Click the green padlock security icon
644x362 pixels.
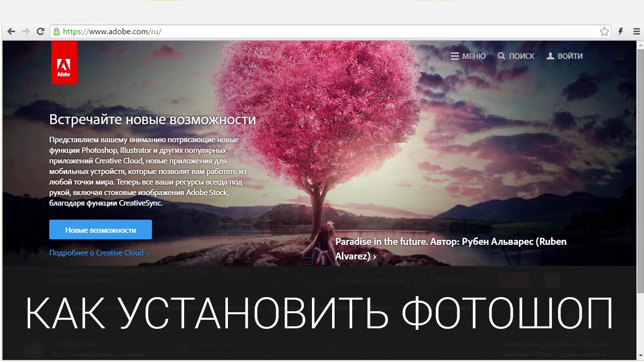57,32
